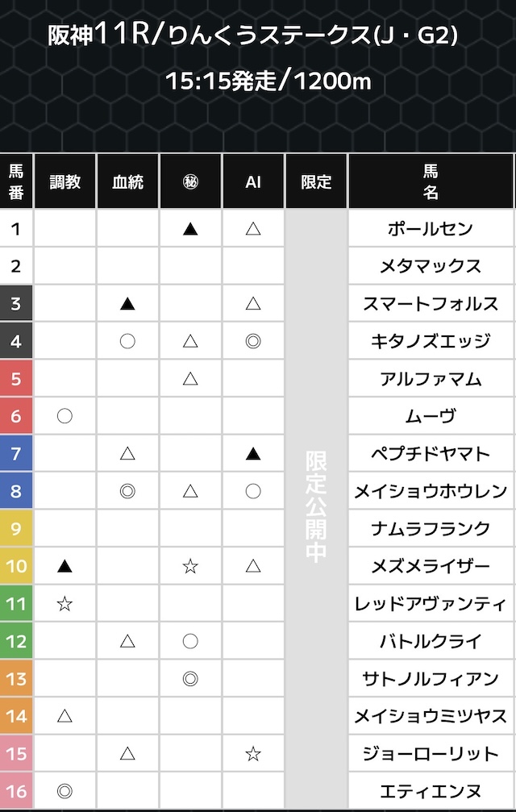
Task: Select the 調教 column header
Action: [x=64, y=181]
